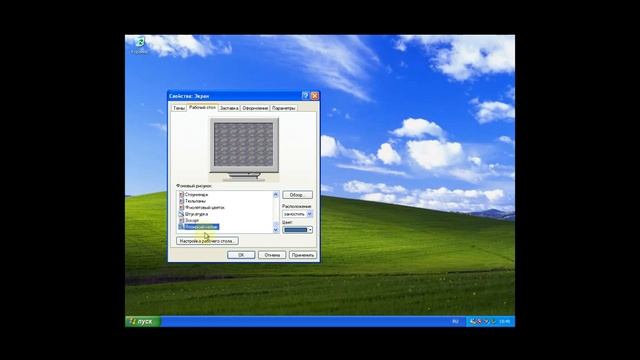Image resolution: width=640 pixels, height=360 pixels.
Task: Go to the Оформление tab
Action: (255, 108)
